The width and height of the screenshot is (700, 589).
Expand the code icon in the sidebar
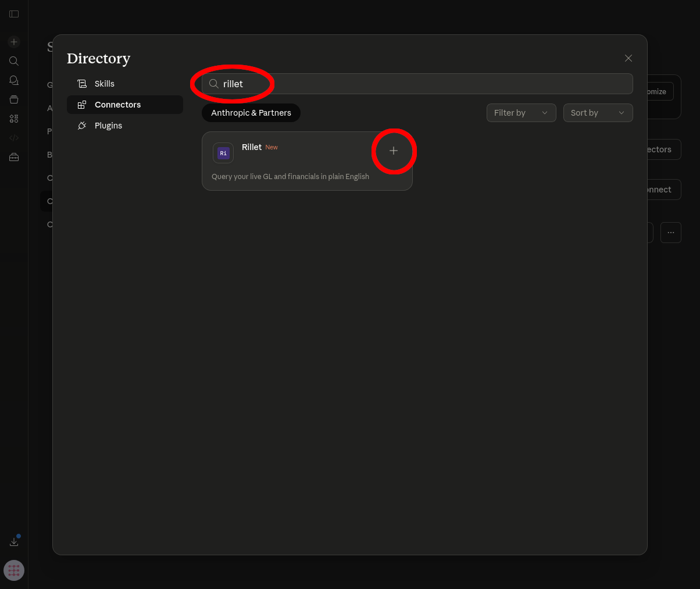(14, 138)
